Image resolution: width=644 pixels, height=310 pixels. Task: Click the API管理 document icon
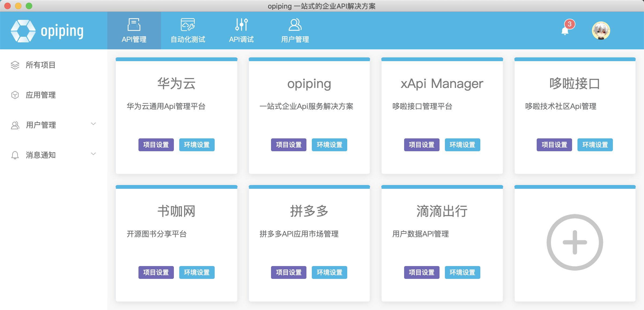(134, 25)
